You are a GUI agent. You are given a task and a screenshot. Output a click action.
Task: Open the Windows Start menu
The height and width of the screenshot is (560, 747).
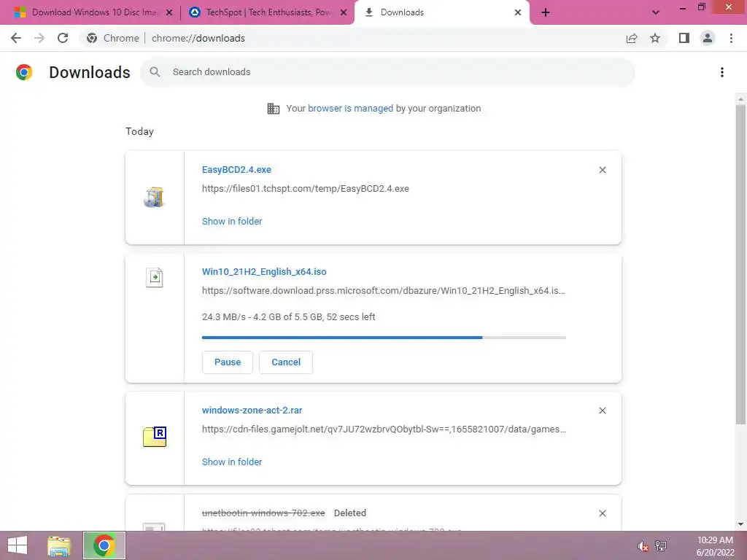(18, 545)
